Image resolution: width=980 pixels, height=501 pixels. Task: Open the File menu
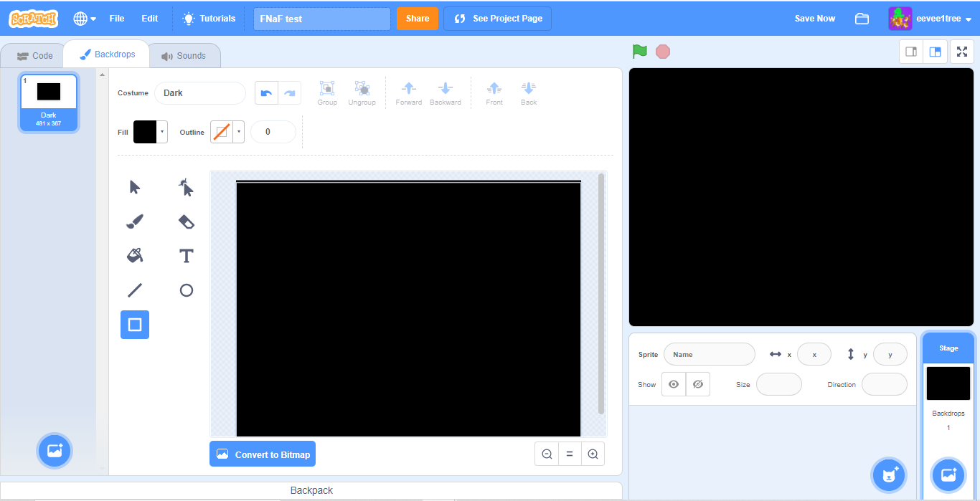[x=116, y=18]
